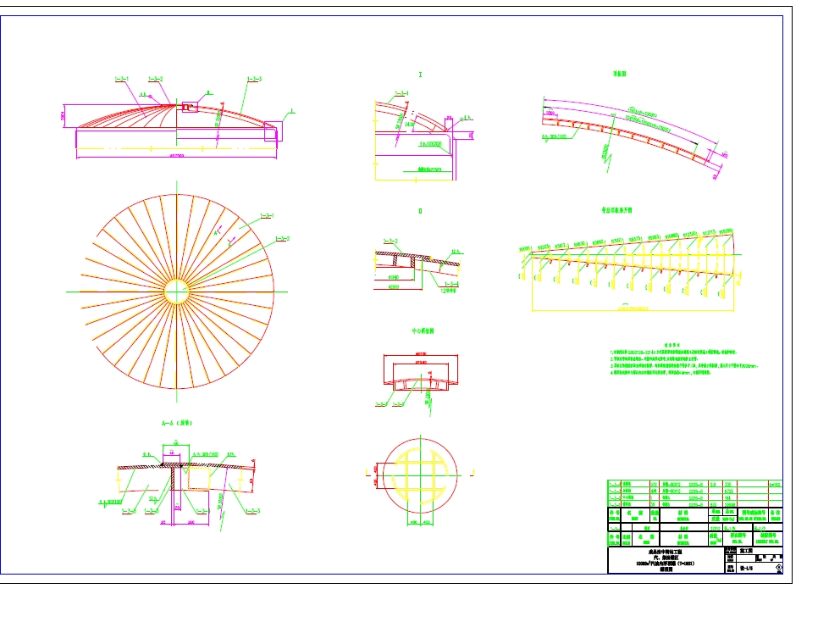The width and height of the screenshot is (840, 622).
Task: Select the first row of the parts list table
Action: click(695, 484)
